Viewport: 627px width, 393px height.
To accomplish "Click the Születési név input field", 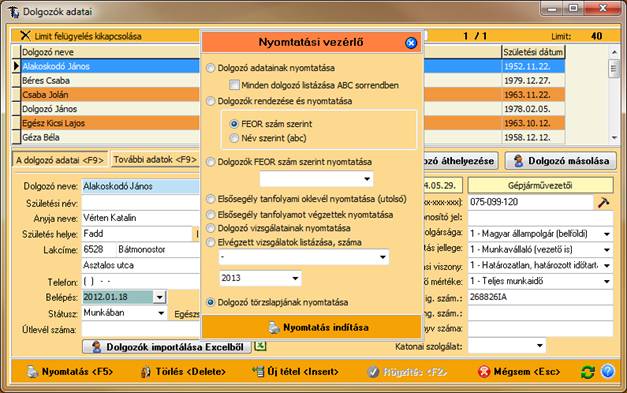I will tap(140, 203).
